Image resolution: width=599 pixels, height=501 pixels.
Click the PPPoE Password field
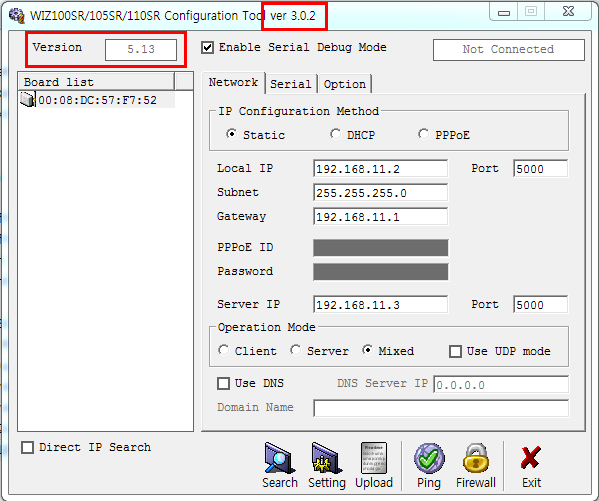click(x=380, y=272)
